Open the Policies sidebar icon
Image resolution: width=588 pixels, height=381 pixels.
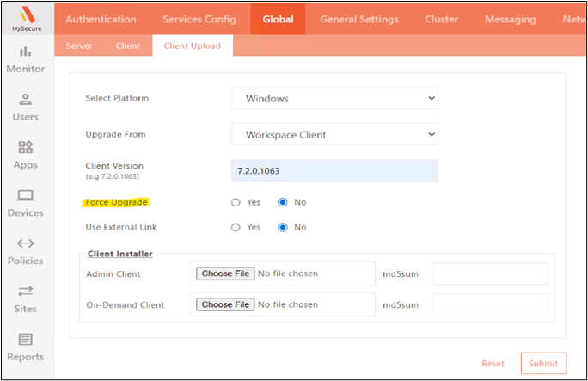coord(25,243)
